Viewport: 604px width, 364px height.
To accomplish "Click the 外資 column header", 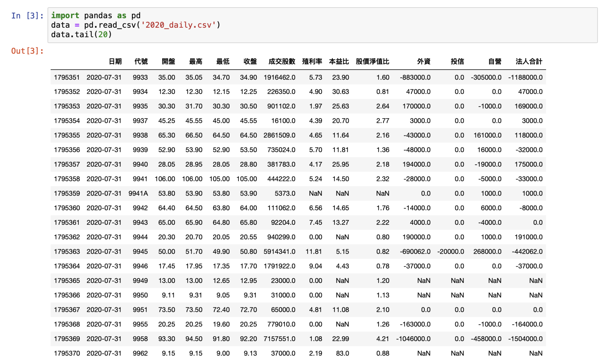I will 424,61.
